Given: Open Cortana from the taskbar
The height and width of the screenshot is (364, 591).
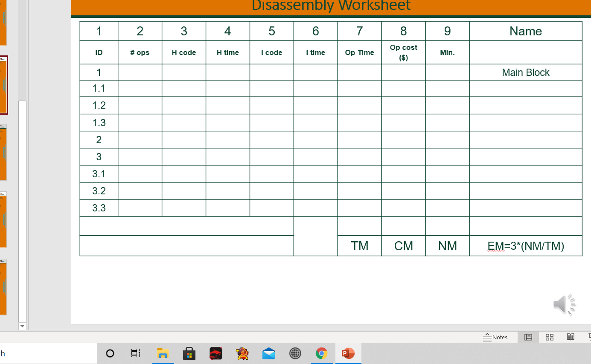Looking at the screenshot, I should coord(110,353).
